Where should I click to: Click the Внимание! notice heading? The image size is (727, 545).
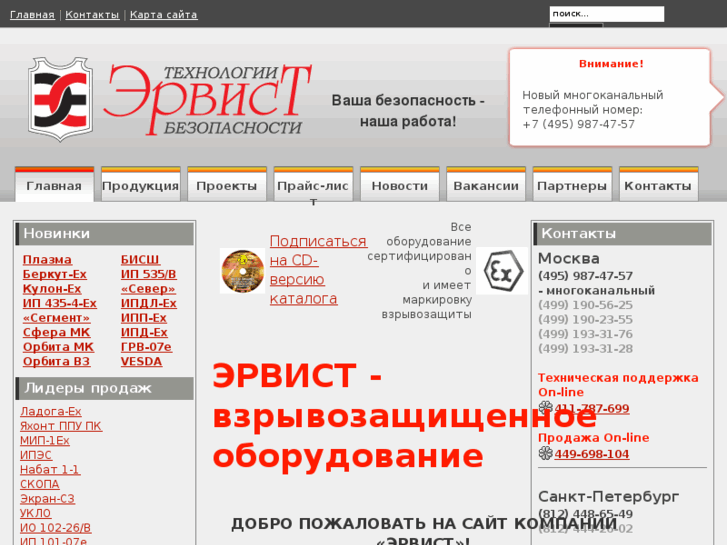611,64
